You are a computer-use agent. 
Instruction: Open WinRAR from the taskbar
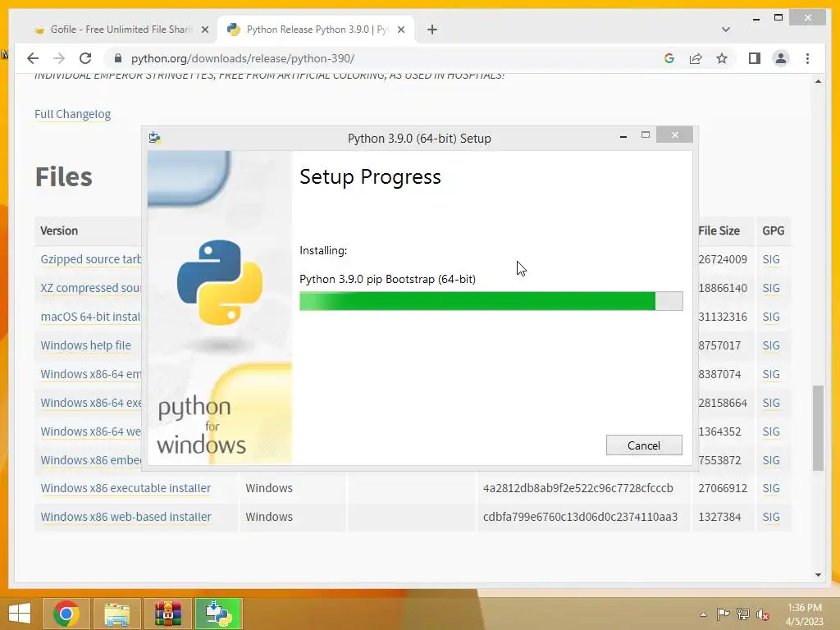pyautogui.click(x=167, y=614)
